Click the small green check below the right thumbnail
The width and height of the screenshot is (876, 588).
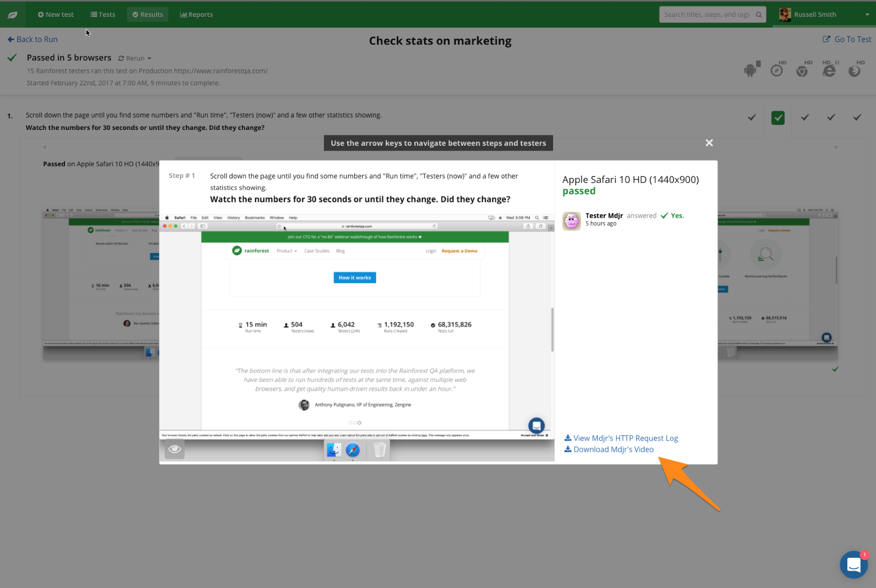[835, 369]
